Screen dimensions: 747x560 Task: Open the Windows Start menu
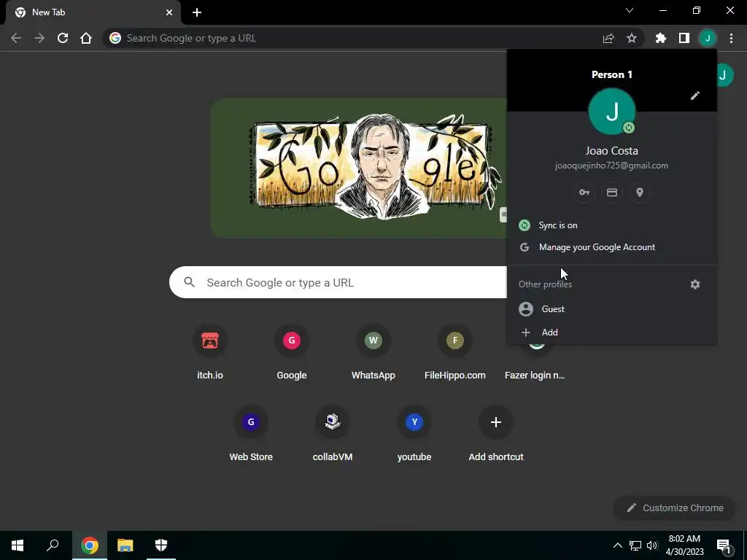(18, 545)
